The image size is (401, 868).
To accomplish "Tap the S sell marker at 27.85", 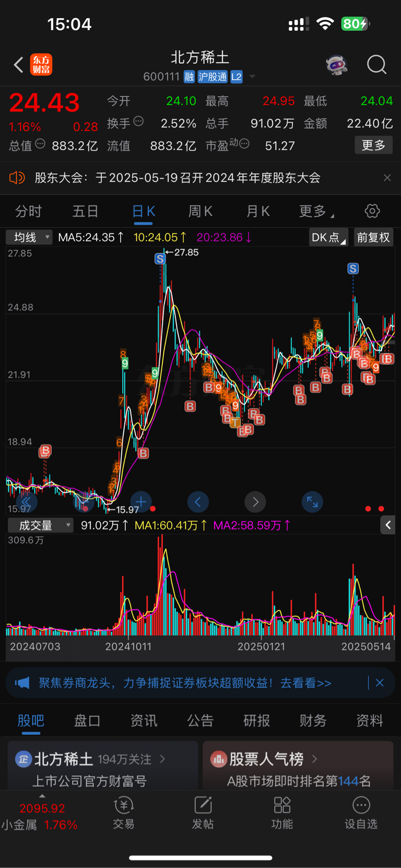I will [x=160, y=259].
